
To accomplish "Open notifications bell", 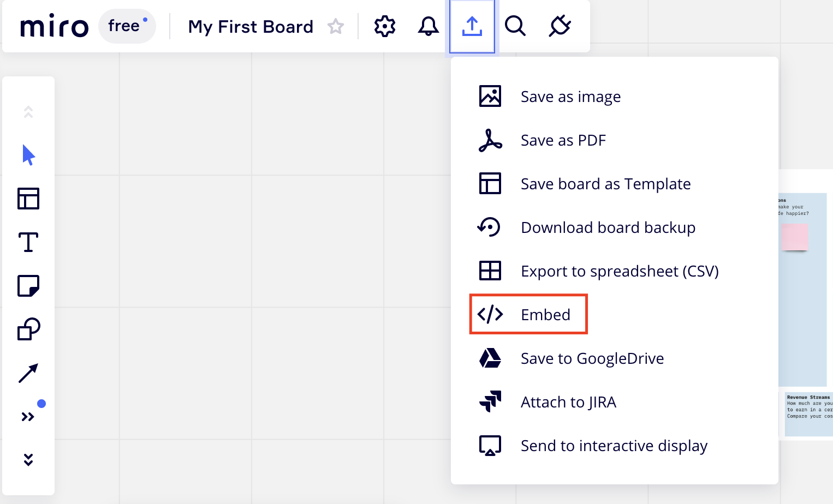I will [x=429, y=26].
